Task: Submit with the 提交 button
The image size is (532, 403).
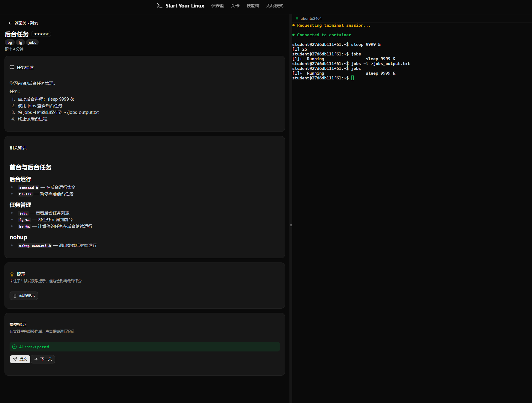Action: click(x=20, y=359)
